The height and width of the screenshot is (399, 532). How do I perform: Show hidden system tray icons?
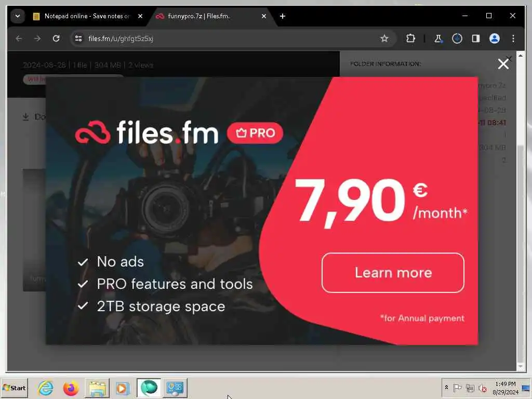click(446, 388)
